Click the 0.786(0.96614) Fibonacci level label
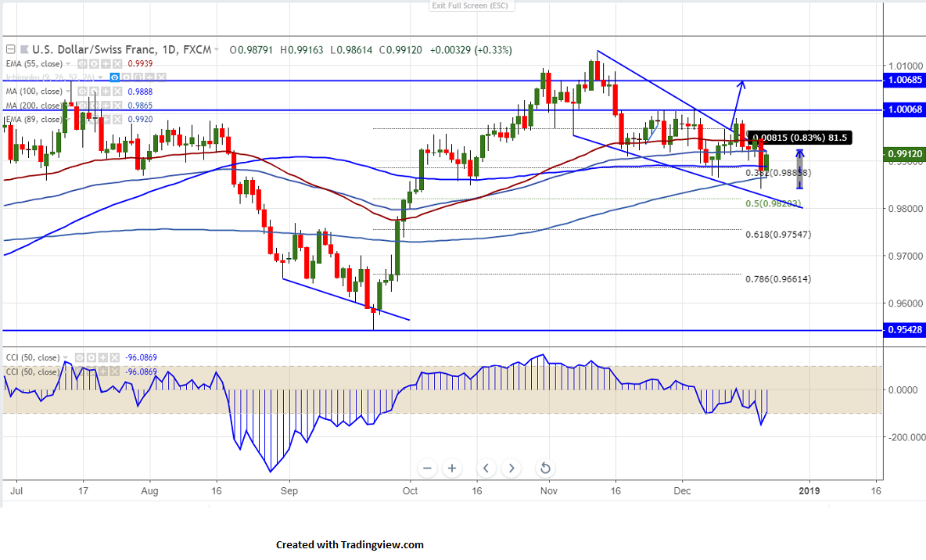The width and height of the screenshot is (926, 560). pyautogui.click(x=777, y=278)
